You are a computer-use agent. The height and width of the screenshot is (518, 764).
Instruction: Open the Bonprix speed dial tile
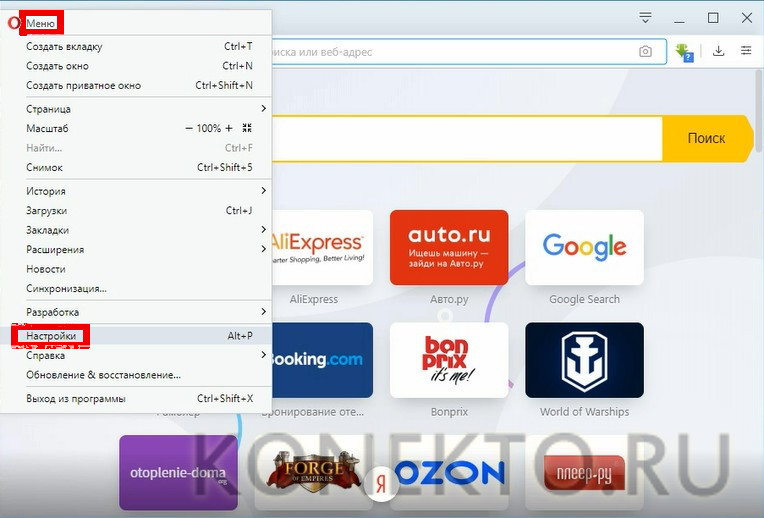pyautogui.click(x=449, y=360)
